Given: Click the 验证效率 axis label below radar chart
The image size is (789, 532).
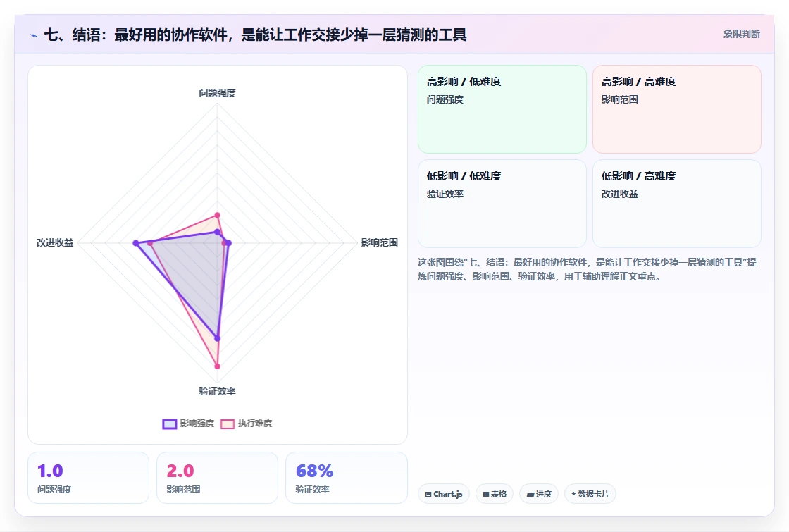Looking at the screenshot, I should coord(217,391).
